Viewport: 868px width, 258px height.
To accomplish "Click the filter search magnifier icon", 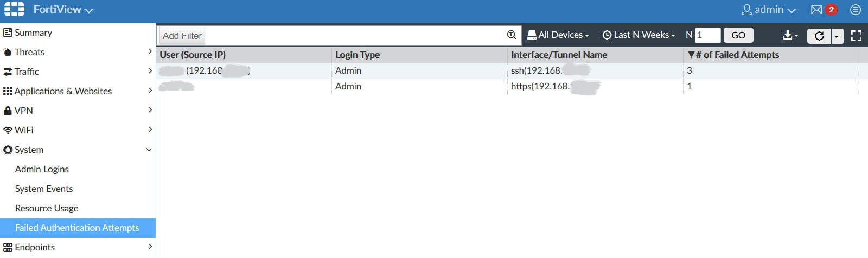I will [x=511, y=35].
